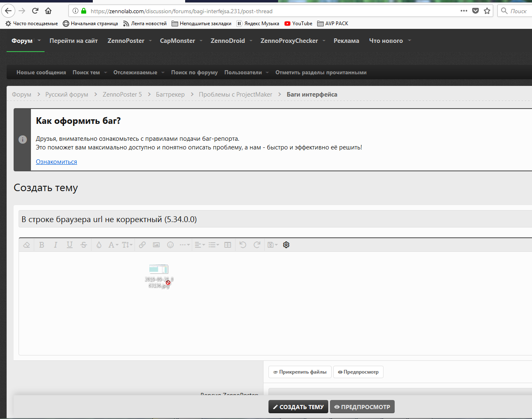Bookmark this page with the star icon
Viewport: 532px width, 419px height.
click(487, 11)
